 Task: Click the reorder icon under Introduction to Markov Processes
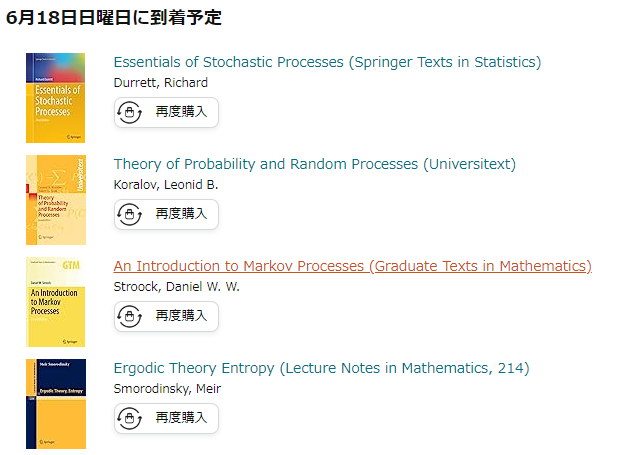tap(130, 317)
